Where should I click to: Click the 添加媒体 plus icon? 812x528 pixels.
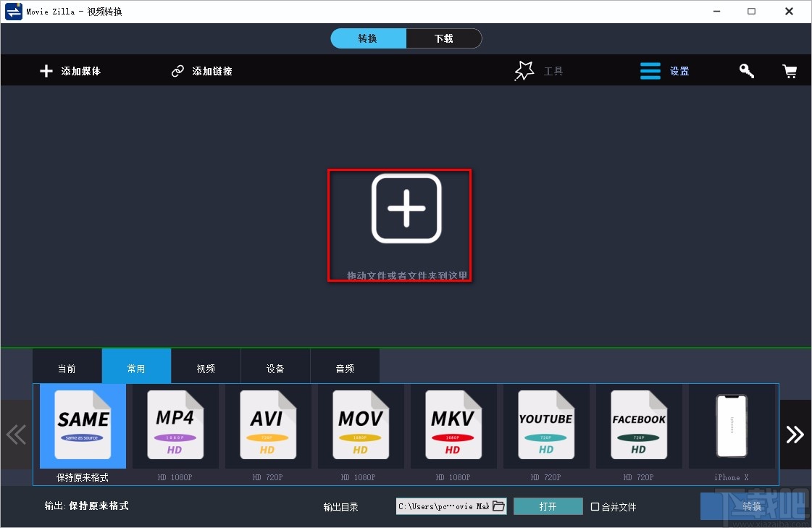tap(46, 70)
